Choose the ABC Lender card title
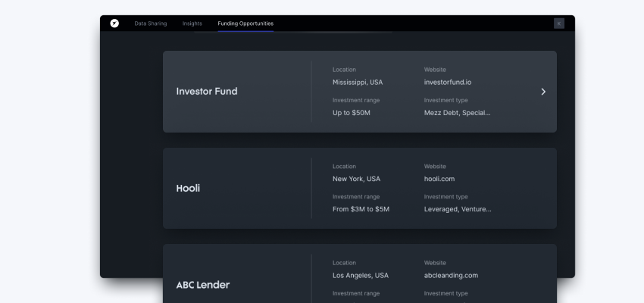Screen dimensions: 644x303 pos(202,285)
